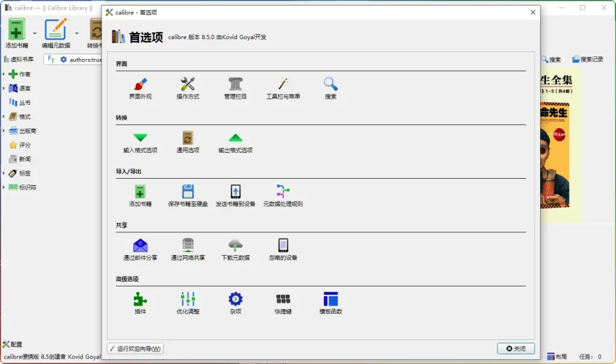Click the 虚拟书库 button
The height and width of the screenshot is (364, 616).
click(x=19, y=59)
